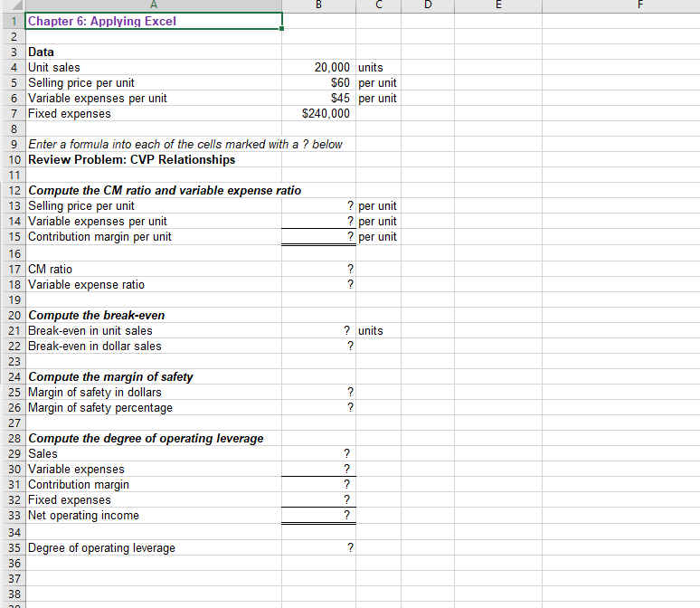Click the 20,000 unit sales value
Screen dimensions: 700x608
coord(318,67)
